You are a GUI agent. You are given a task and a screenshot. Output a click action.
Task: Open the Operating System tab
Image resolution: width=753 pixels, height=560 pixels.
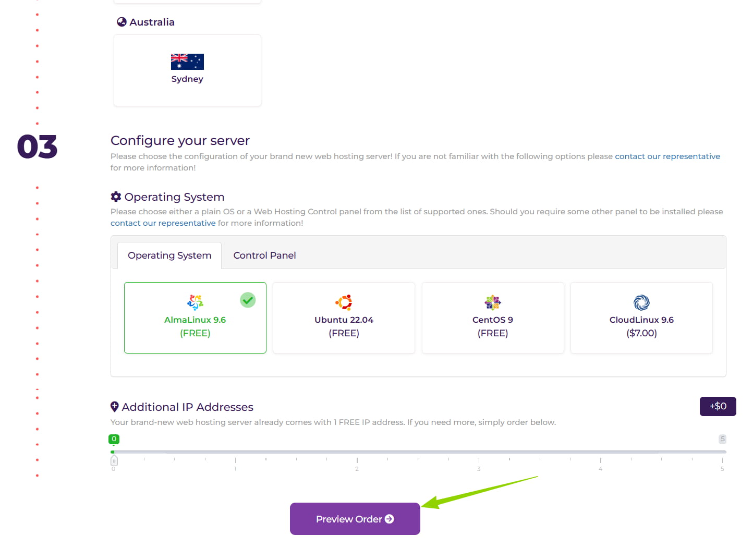coord(169,255)
